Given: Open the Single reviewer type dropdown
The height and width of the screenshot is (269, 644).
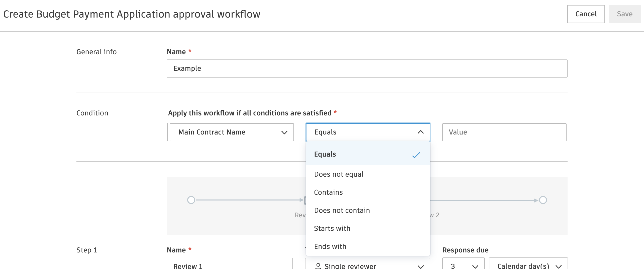Looking at the screenshot, I should (367, 265).
